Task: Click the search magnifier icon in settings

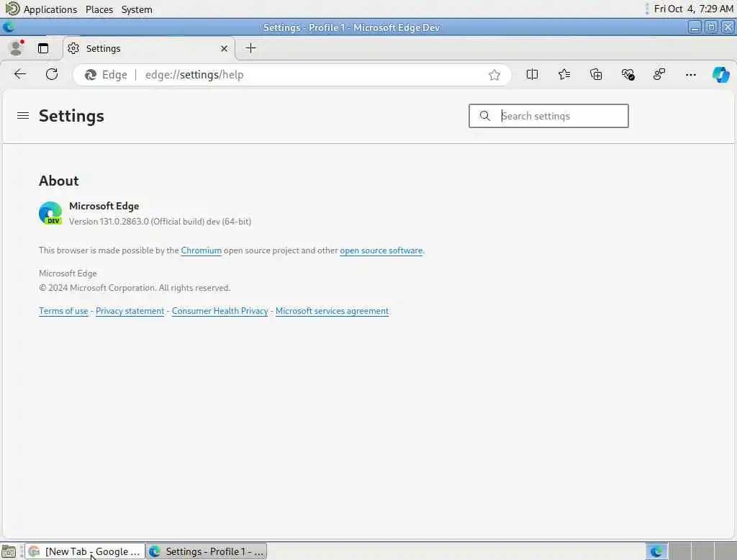Action: click(484, 116)
